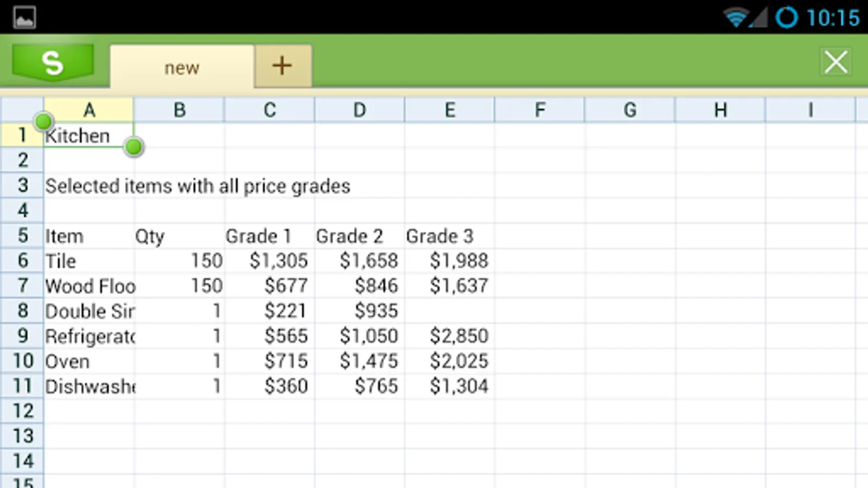
Task: Select the $715 cell
Action: pyautogui.click(x=270, y=361)
